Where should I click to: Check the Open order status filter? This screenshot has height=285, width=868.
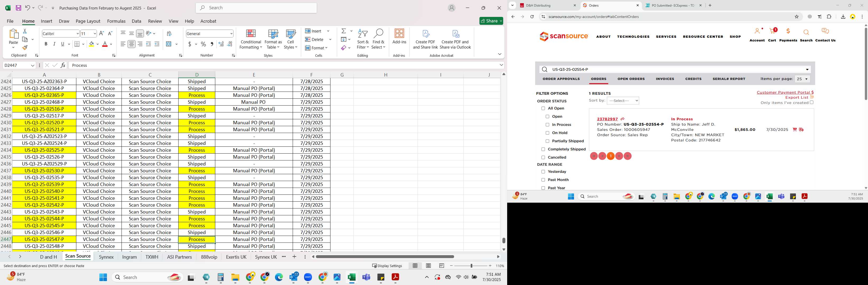(x=547, y=116)
